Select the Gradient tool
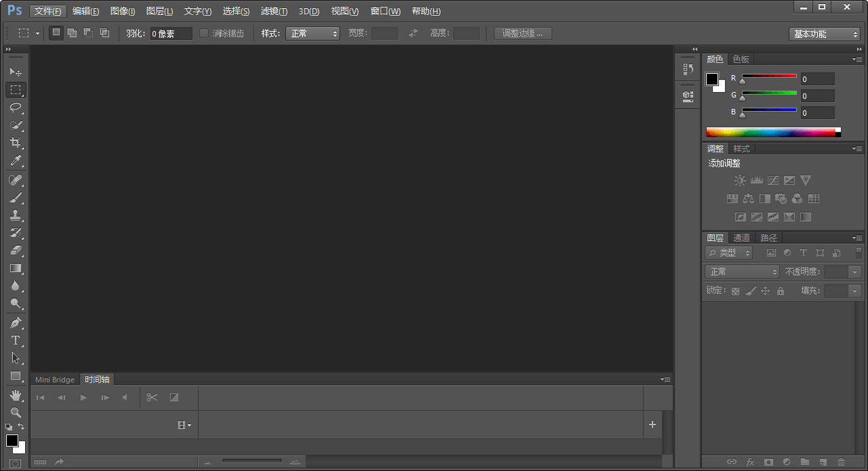 (16, 268)
